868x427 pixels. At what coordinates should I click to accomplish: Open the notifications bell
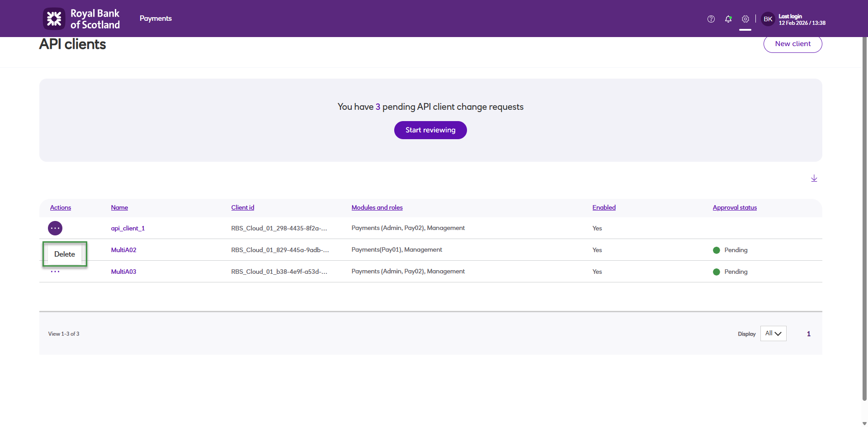[x=728, y=19]
